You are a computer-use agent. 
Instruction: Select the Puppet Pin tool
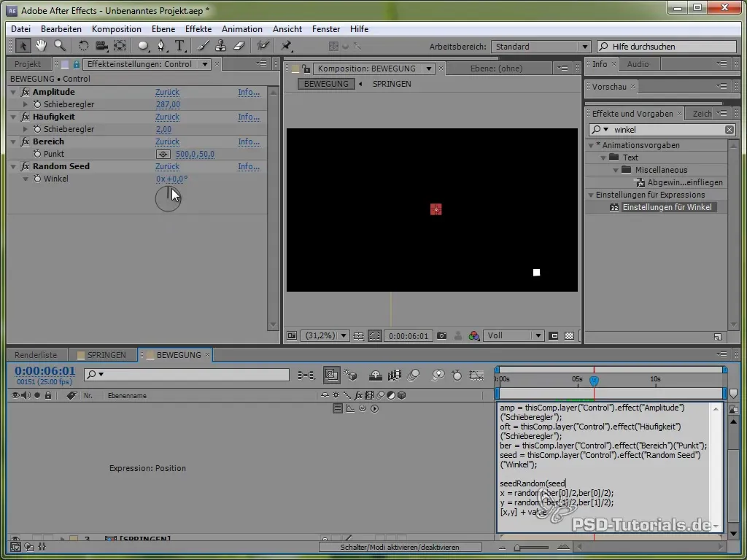(x=286, y=46)
